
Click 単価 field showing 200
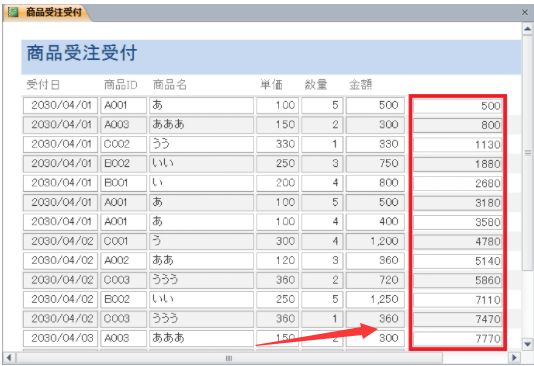pos(277,183)
